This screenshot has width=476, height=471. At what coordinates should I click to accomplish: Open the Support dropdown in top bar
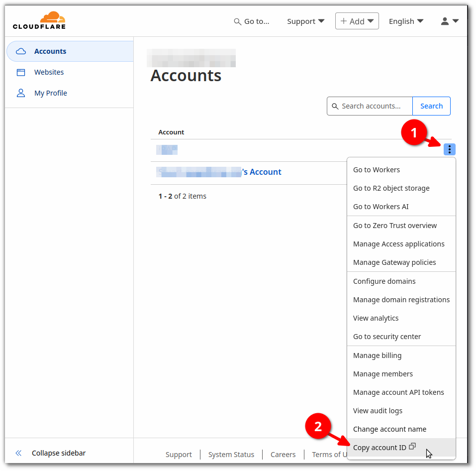pos(305,21)
